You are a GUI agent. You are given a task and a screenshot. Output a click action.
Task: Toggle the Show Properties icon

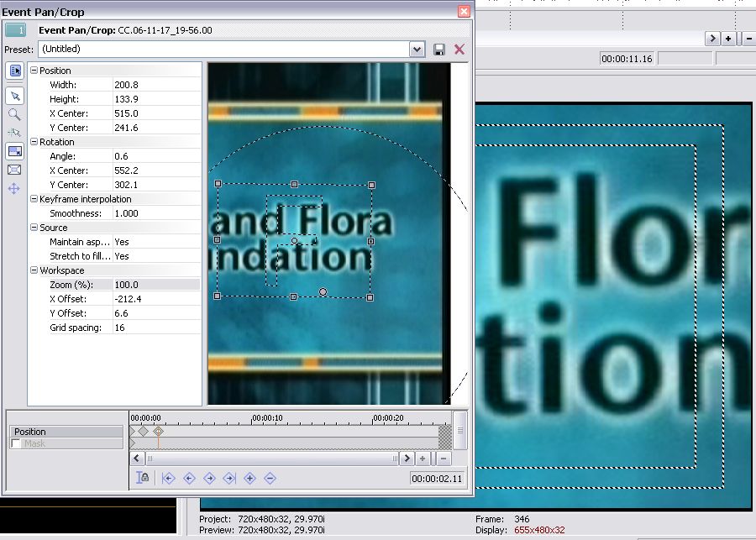(x=15, y=71)
